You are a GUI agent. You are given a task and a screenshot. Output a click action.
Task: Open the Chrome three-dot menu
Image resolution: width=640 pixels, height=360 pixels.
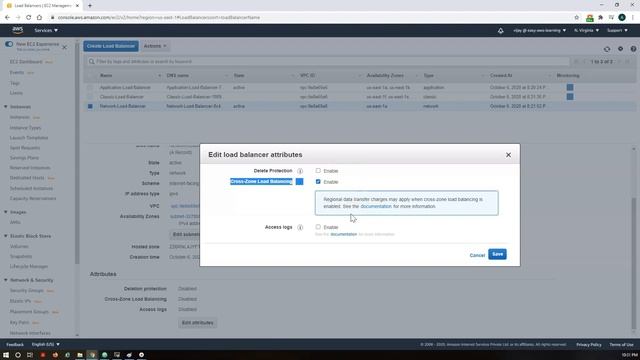coord(633,17)
